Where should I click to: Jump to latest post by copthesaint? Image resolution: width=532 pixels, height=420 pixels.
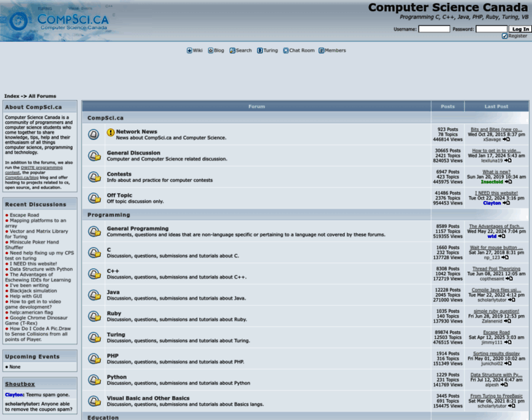point(510,279)
